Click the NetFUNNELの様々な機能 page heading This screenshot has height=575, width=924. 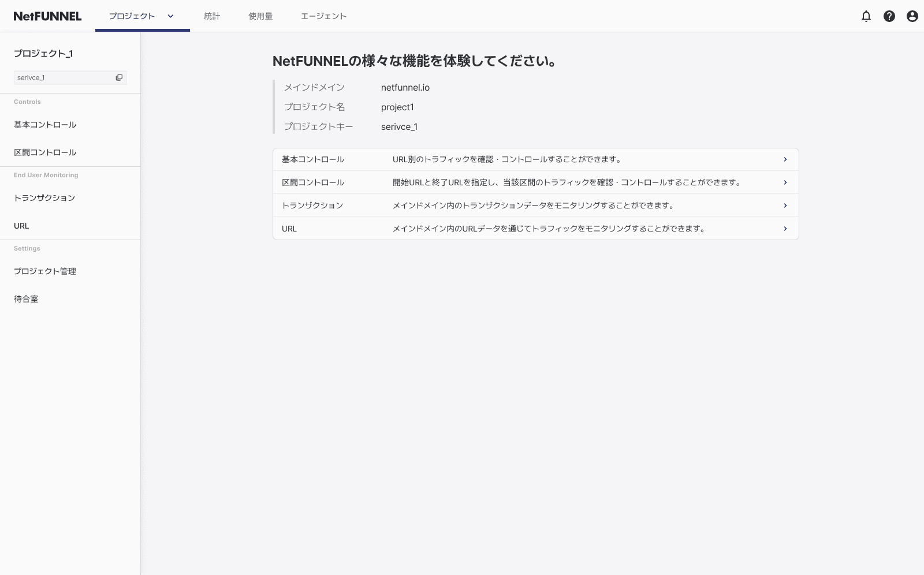415,61
